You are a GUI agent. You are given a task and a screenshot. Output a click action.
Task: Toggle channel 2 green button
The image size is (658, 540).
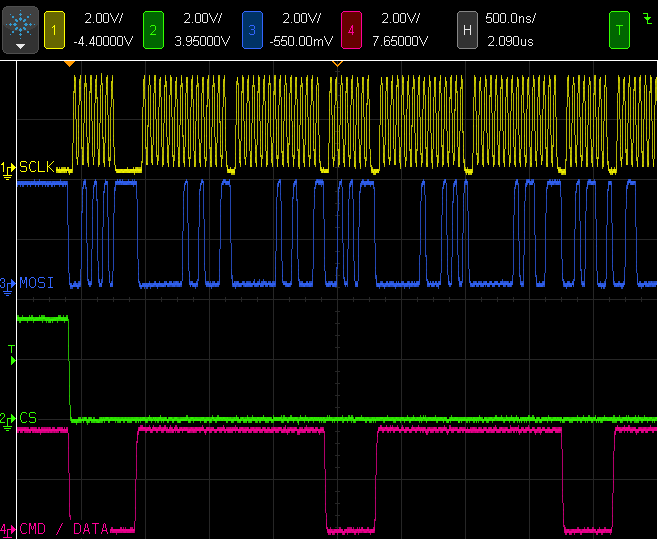click(x=153, y=30)
